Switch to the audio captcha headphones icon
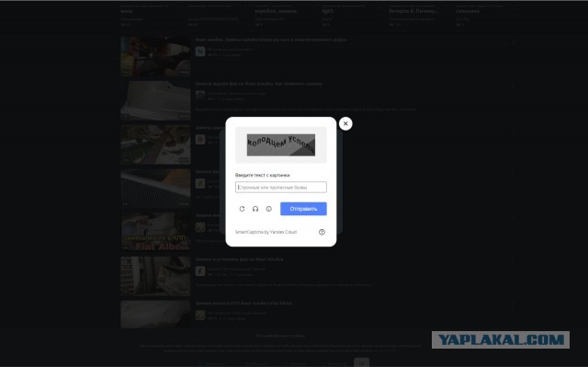This screenshot has width=588, height=367. (x=255, y=209)
